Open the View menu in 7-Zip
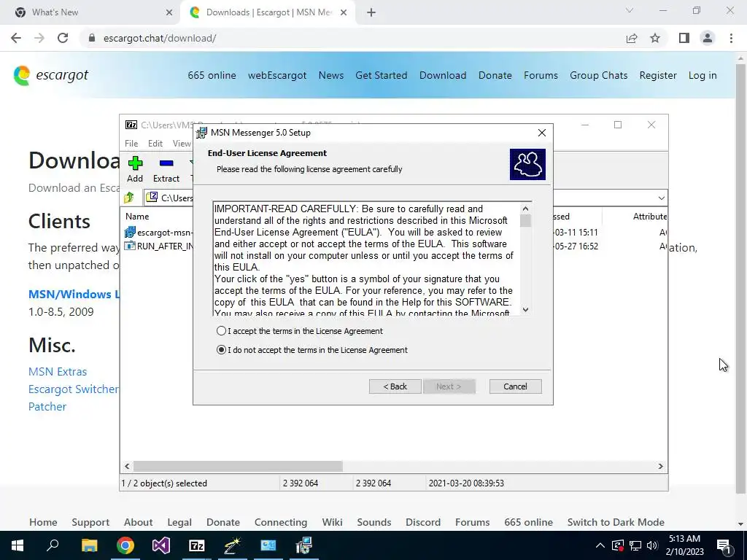Image resolution: width=747 pixels, height=560 pixels. coord(182,144)
